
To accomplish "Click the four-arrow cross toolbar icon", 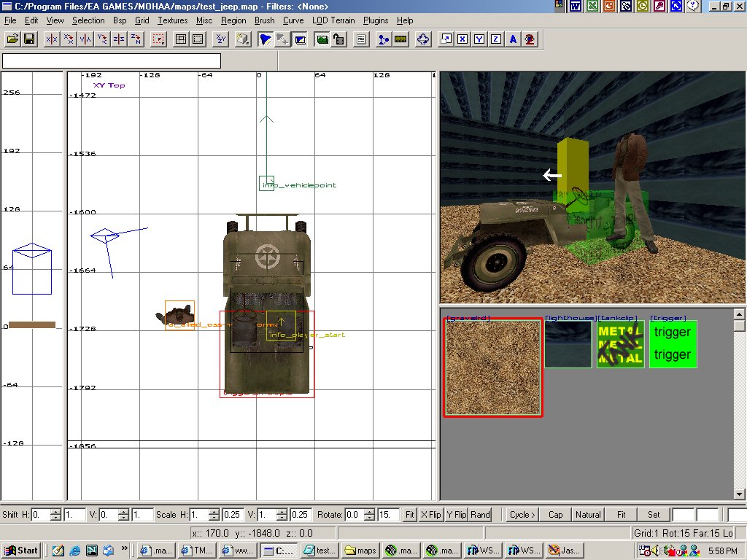I will click(x=423, y=39).
